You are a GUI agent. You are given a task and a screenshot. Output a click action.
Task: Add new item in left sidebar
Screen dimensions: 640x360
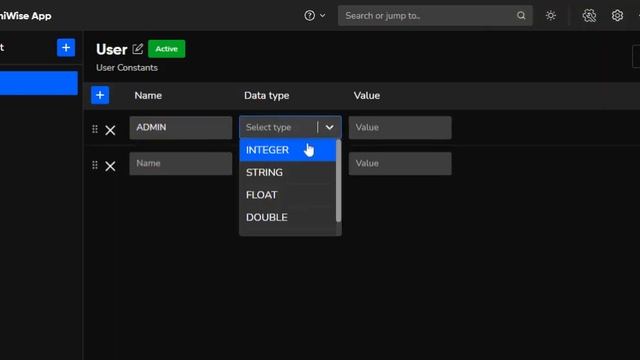pyautogui.click(x=66, y=48)
